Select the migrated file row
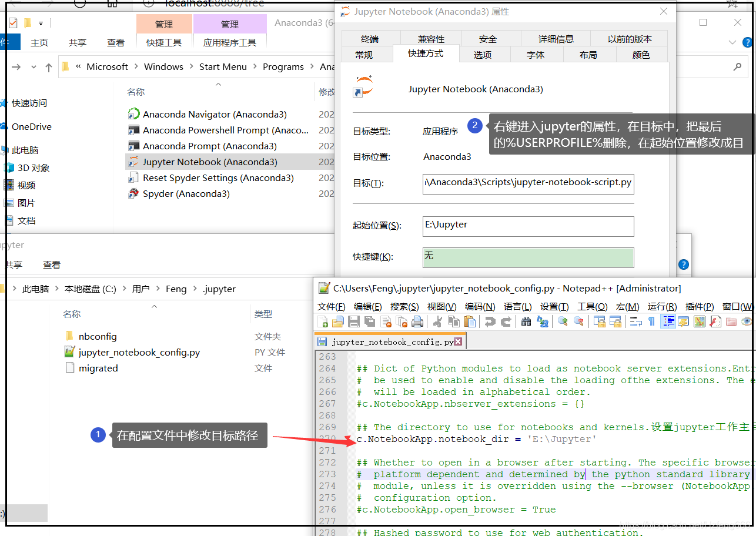This screenshot has width=756, height=536. (x=98, y=368)
